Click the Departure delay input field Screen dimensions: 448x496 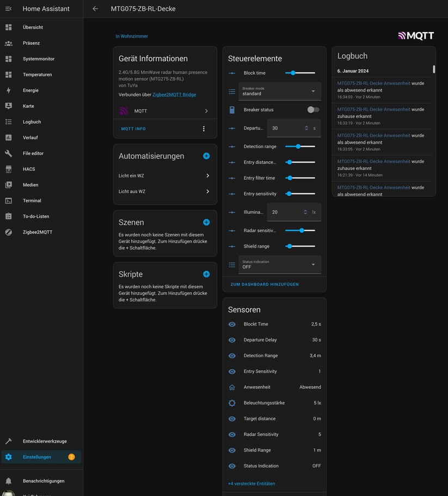[x=289, y=128]
